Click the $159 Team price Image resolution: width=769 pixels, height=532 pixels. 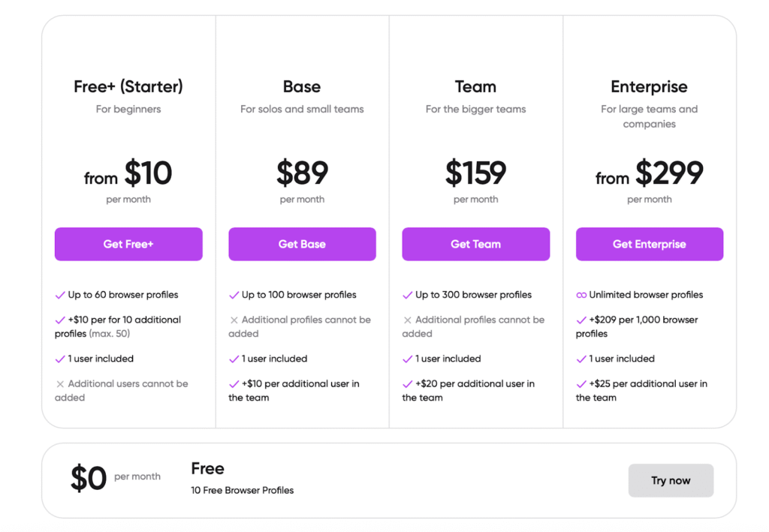(x=475, y=173)
